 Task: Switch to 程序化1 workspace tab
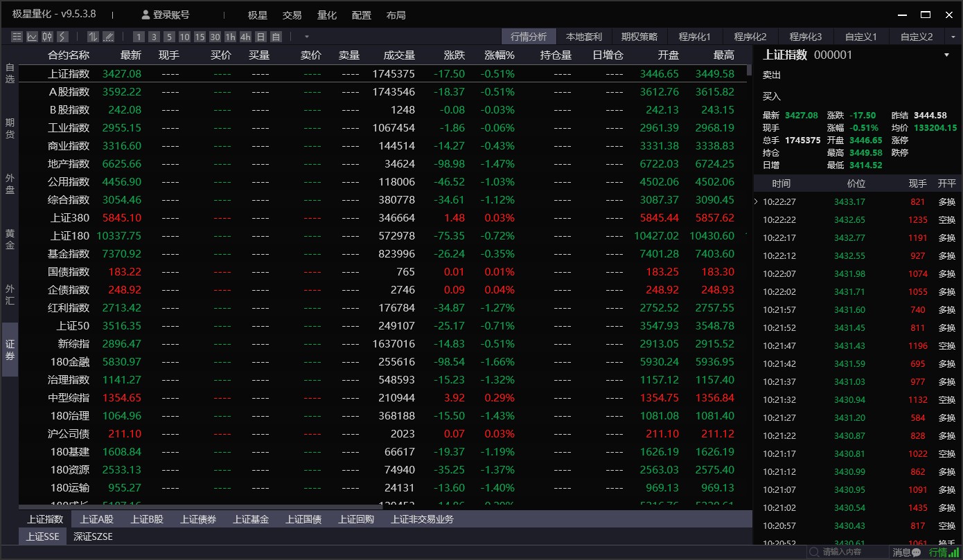695,37
